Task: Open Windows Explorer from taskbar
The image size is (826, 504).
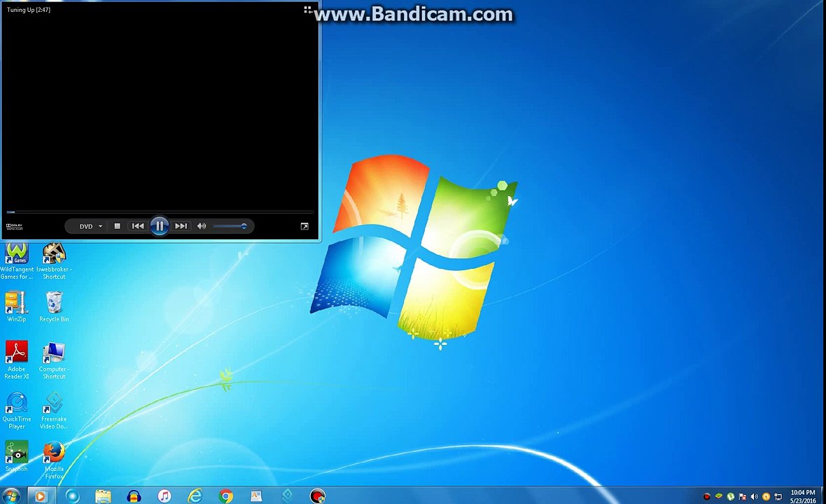Action: pos(104,496)
